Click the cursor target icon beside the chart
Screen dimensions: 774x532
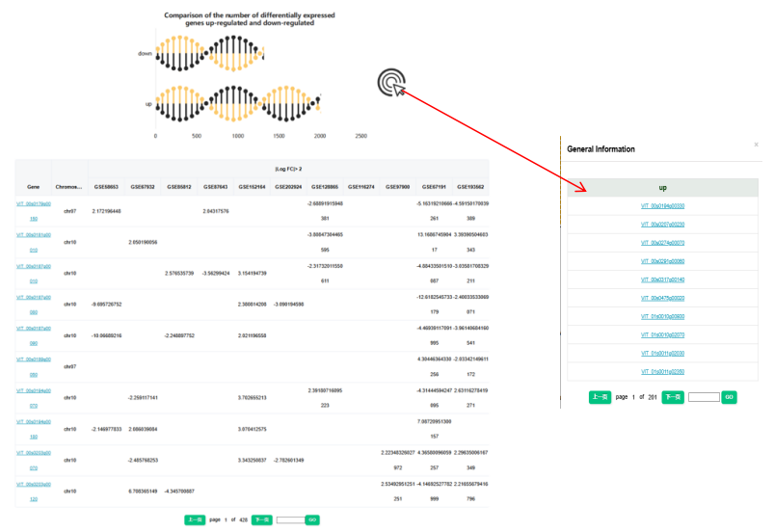(x=391, y=83)
